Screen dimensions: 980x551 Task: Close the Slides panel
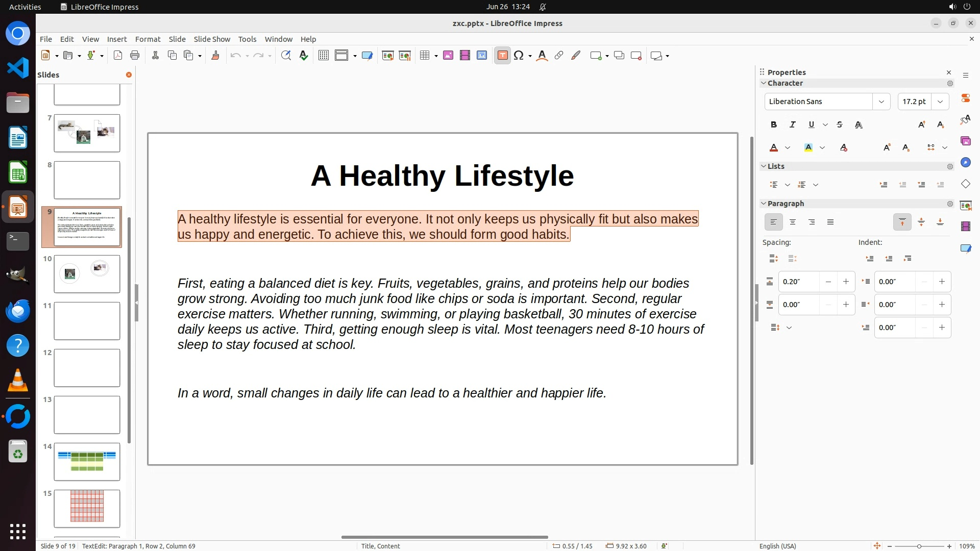(129, 74)
